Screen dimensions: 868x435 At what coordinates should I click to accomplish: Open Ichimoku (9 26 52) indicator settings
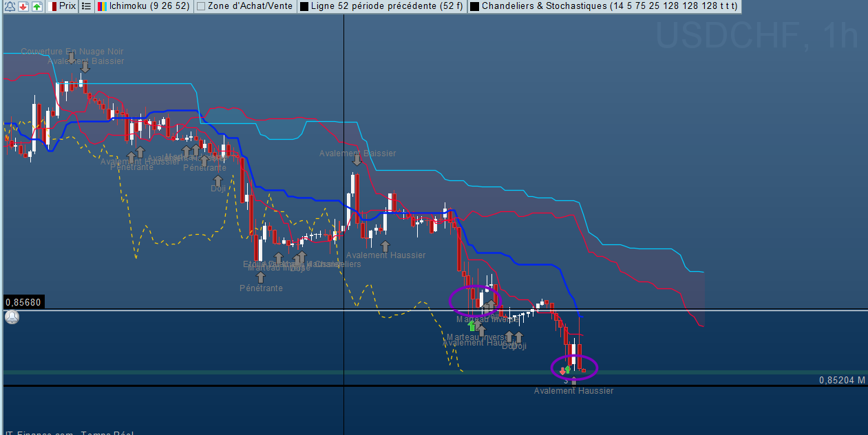click(x=149, y=6)
